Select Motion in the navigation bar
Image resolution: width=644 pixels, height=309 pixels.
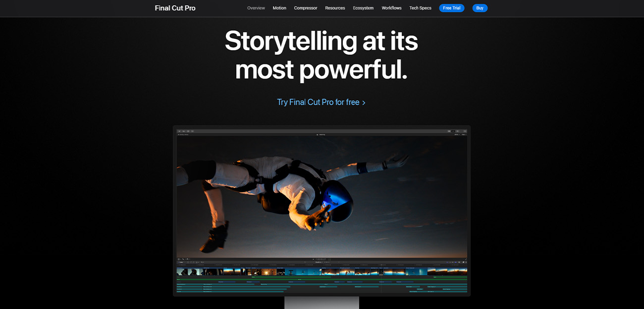click(279, 8)
